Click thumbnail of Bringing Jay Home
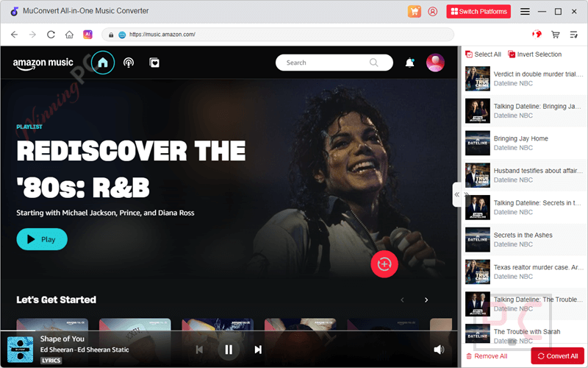 478,143
